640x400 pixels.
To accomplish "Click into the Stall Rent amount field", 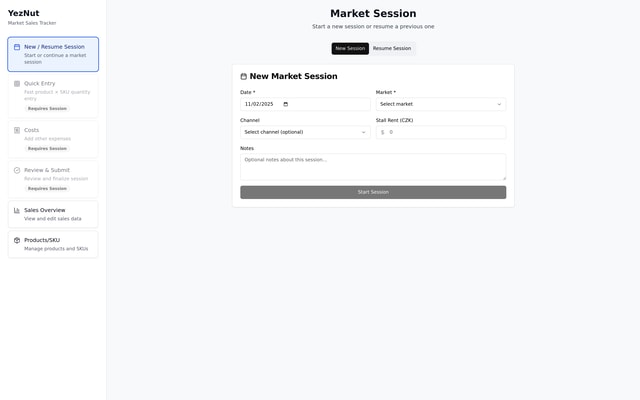I will 445,132.
